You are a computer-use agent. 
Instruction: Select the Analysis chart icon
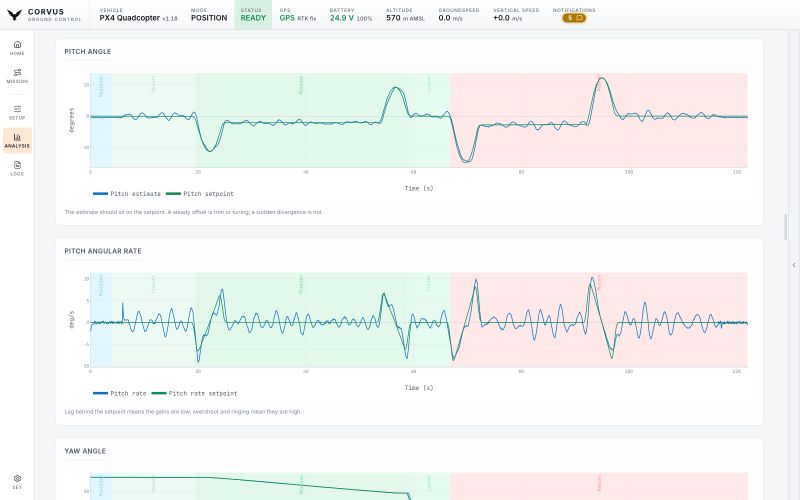pyautogui.click(x=17, y=140)
